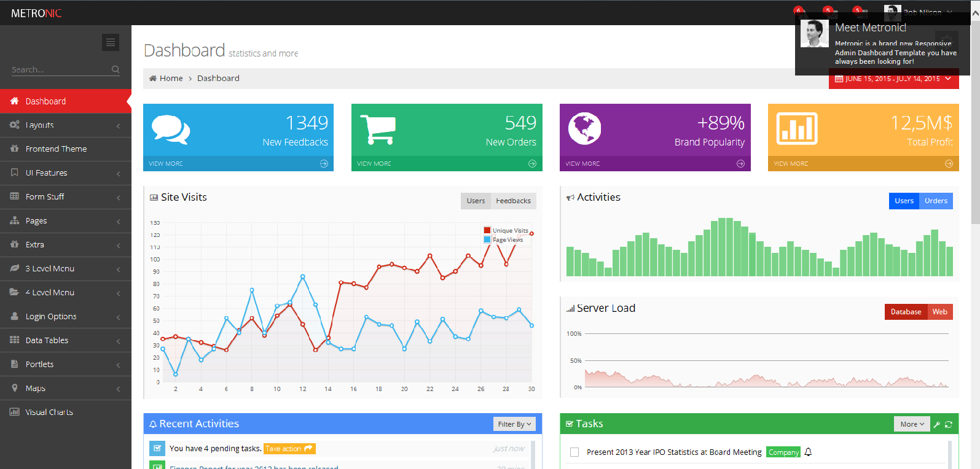Click the red Unique Visits legend swatch
Image resolution: width=980 pixels, height=469 pixels.
[487, 231]
